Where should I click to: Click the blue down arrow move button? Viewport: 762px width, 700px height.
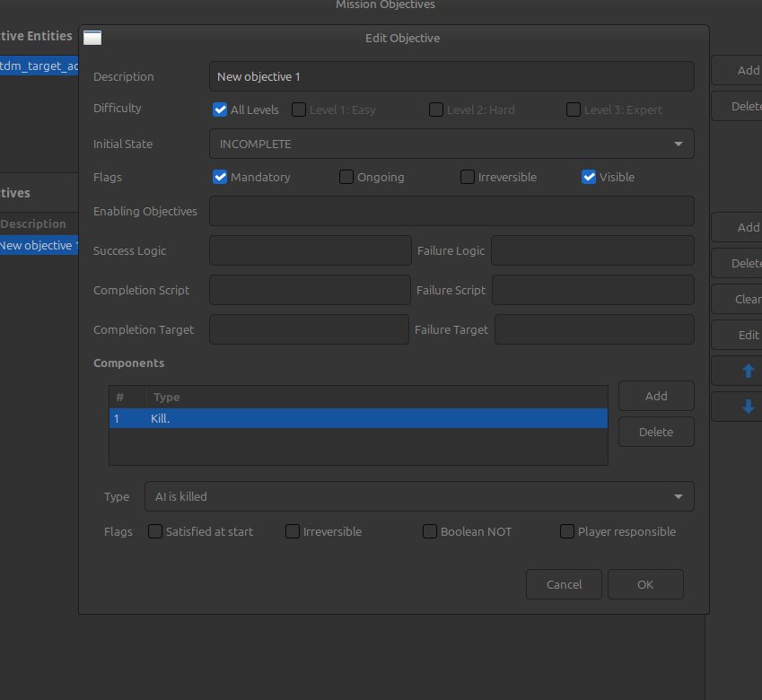(x=748, y=407)
